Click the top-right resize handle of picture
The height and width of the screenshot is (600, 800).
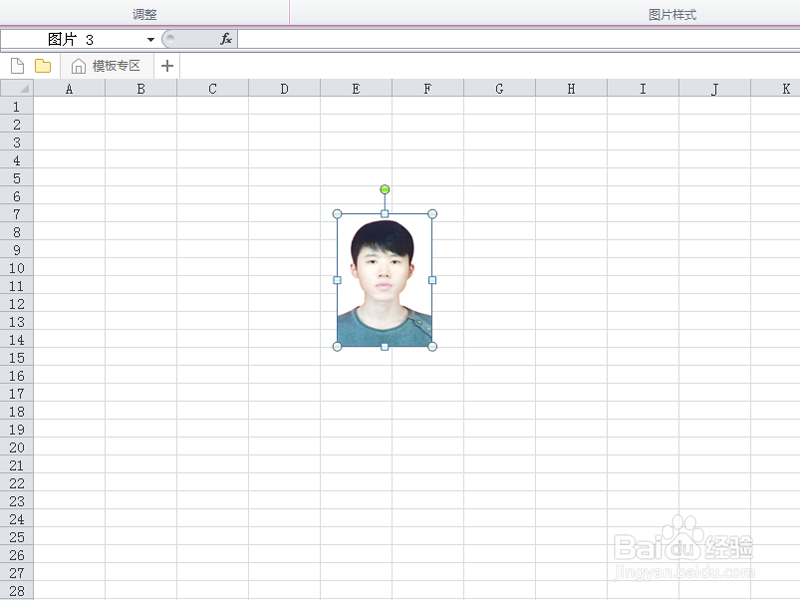(x=432, y=214)
